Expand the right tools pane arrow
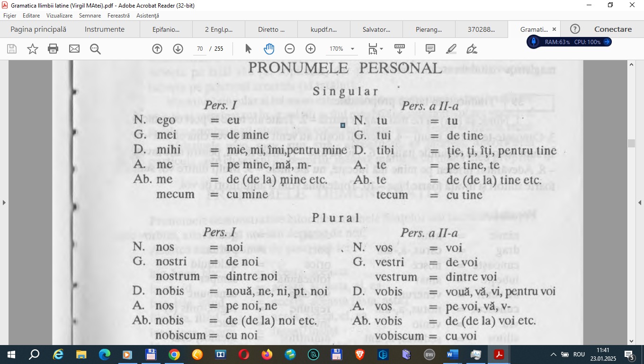The width and height of the screenshot is (644, 364). 640,202
